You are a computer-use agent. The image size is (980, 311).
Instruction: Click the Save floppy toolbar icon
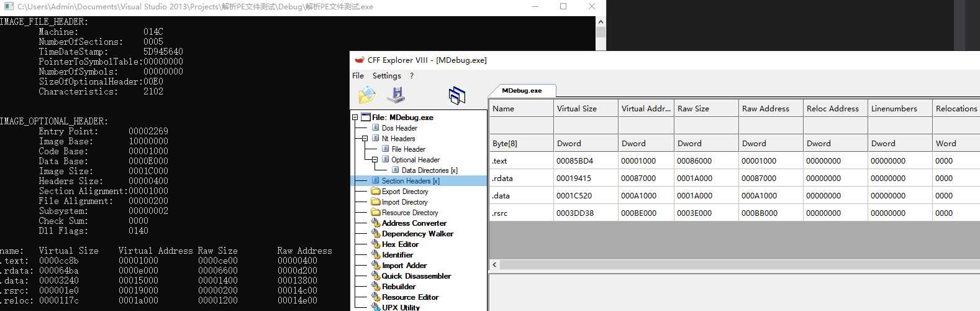pyautogui.click(x=396, y=95)
